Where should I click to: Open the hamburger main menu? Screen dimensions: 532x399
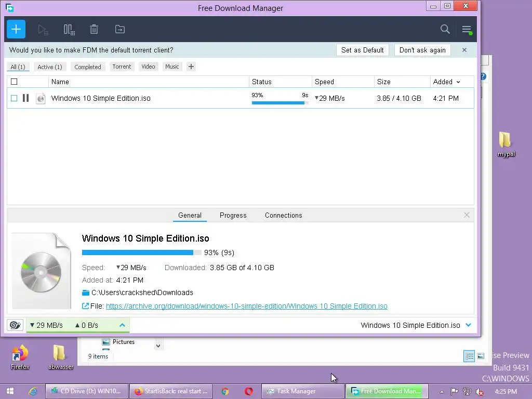(x=467, y=30)
